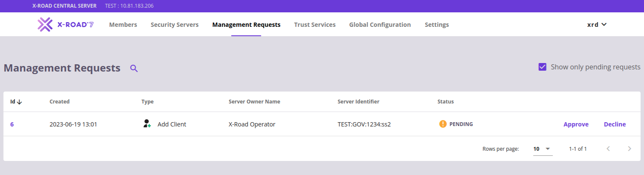Click the Server Identifier column header

click(x=358, y=102)
